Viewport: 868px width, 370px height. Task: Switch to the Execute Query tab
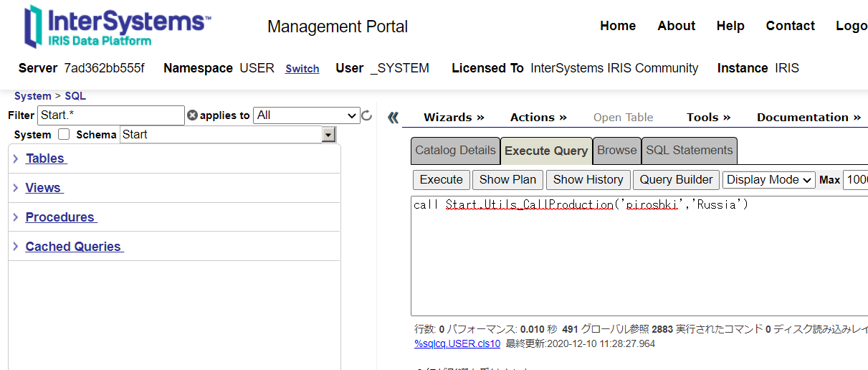coord(546,151)
